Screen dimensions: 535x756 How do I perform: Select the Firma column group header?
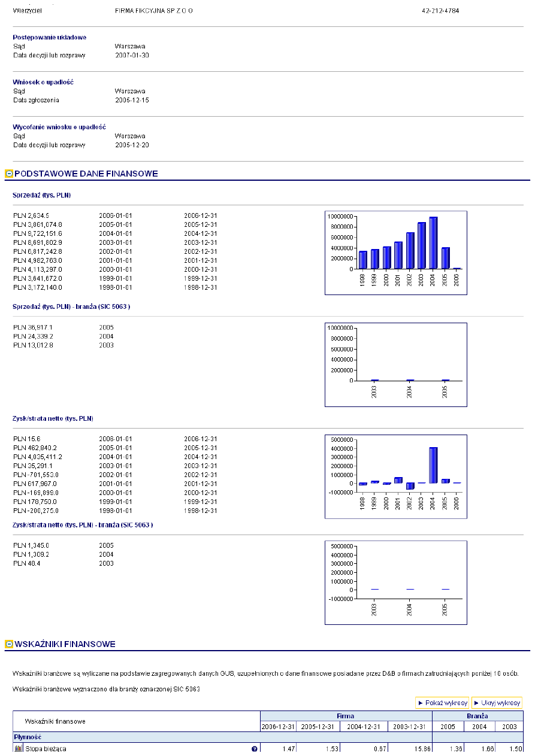[346, 716]
